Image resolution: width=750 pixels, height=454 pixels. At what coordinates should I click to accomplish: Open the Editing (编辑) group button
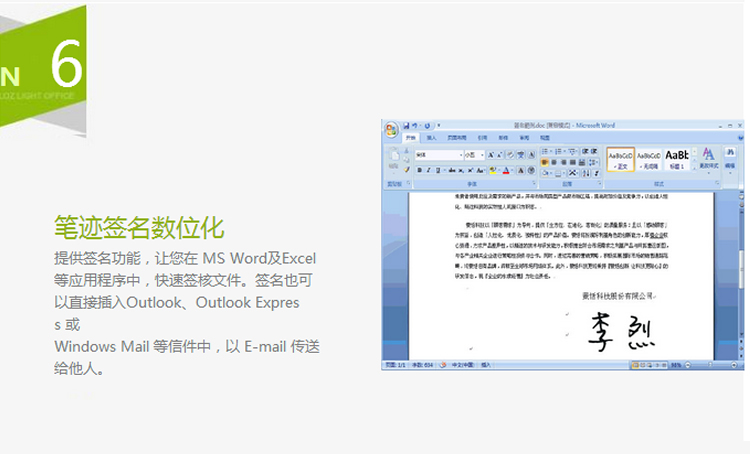(730, 158)
